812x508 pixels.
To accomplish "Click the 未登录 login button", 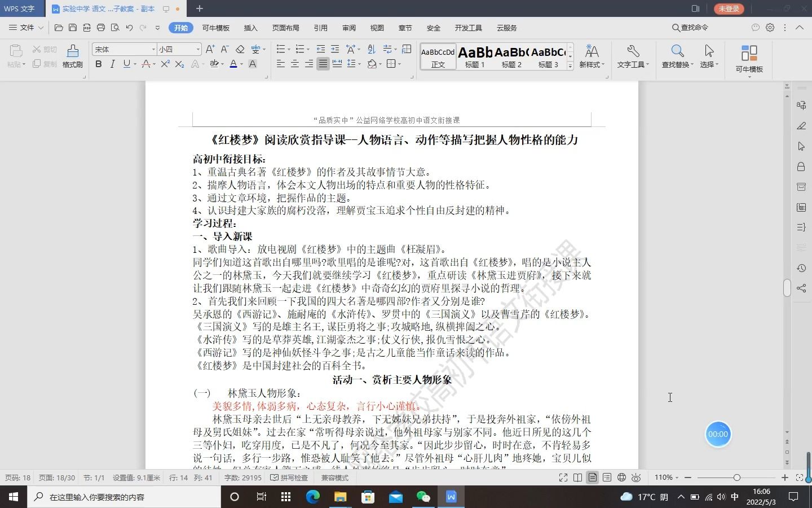I will (x=729, y=8).
